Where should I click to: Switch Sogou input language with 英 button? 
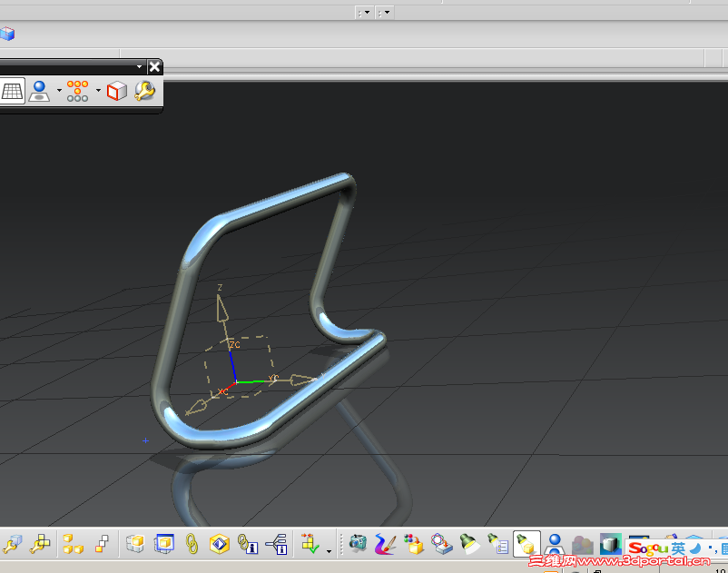tap(678, 548)
